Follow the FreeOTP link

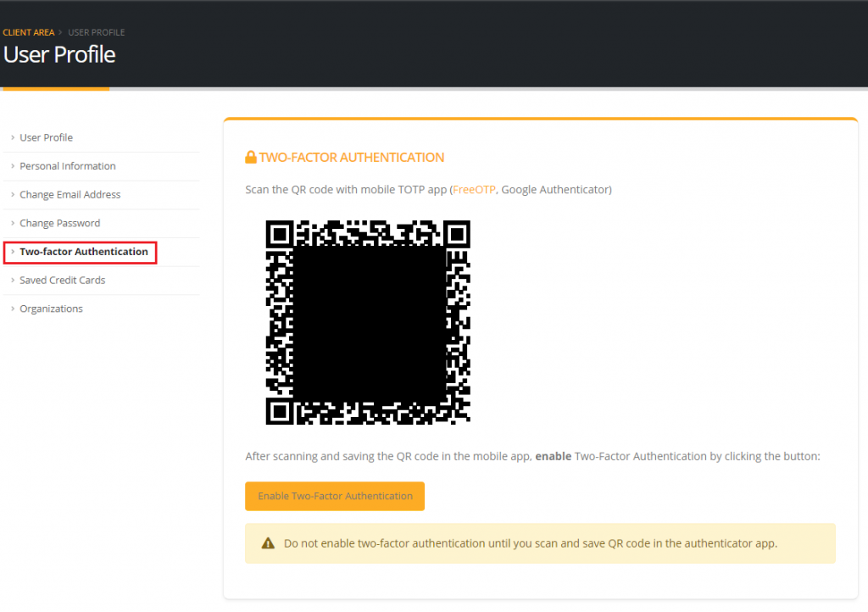click(x=474, y=190)
